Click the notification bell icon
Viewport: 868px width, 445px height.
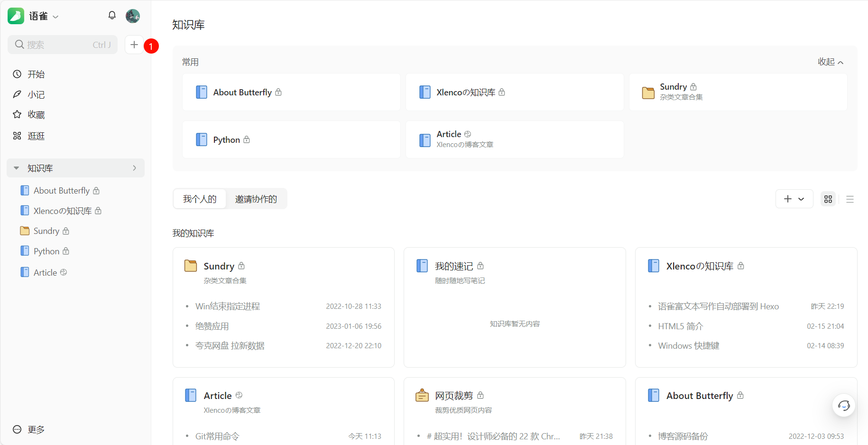coord(112,16)
